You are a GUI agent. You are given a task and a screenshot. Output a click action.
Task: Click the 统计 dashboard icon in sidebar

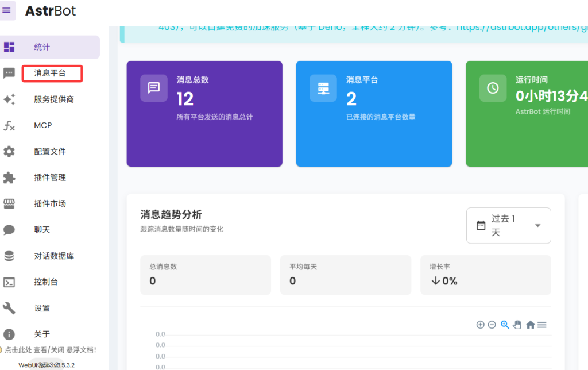(x=9, y=47)
